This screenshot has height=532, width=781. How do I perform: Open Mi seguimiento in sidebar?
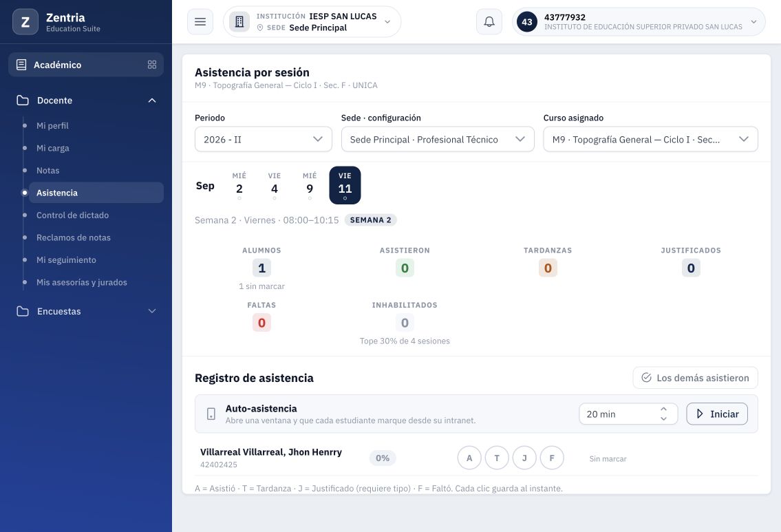pos(66,260)
